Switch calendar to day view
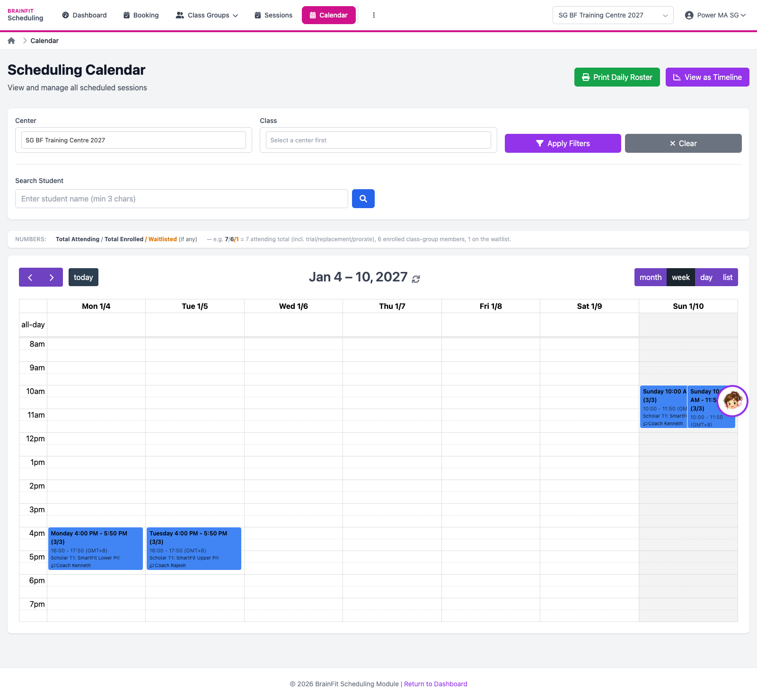Screen dimensions: 757x700 (x=706, y=278)
